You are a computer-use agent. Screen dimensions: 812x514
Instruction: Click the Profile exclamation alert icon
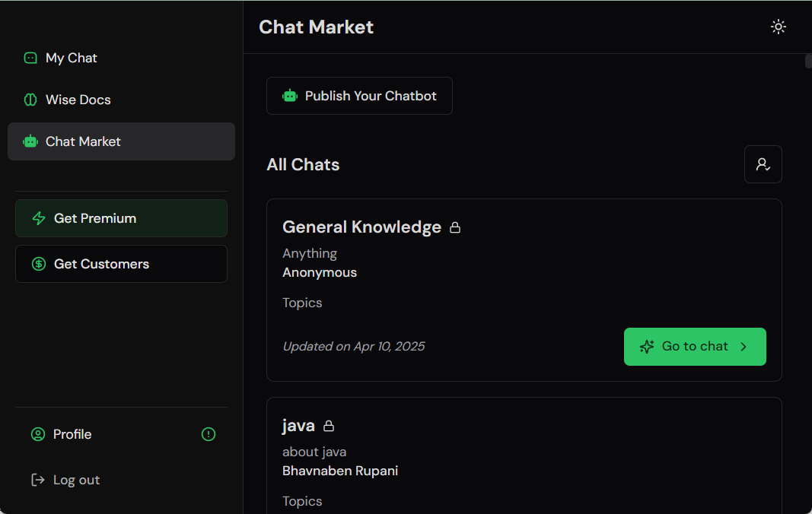tap(209, 434)
